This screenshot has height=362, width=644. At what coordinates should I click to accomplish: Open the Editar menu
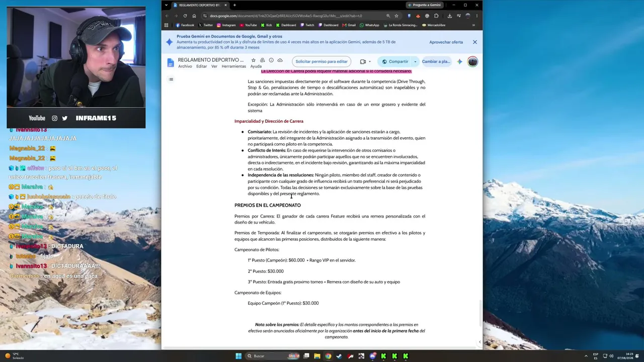(201, 66)
